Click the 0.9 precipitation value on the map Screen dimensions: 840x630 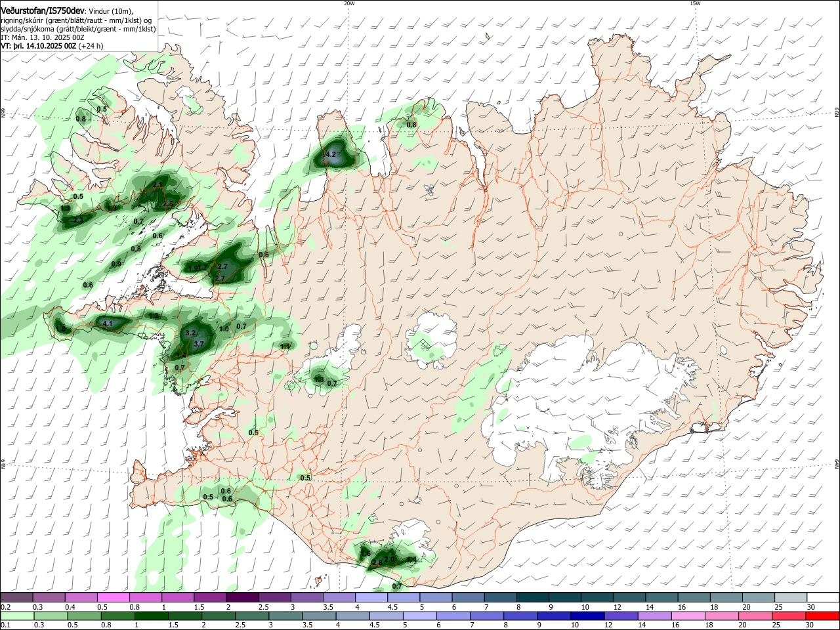(x=116, y=264)
